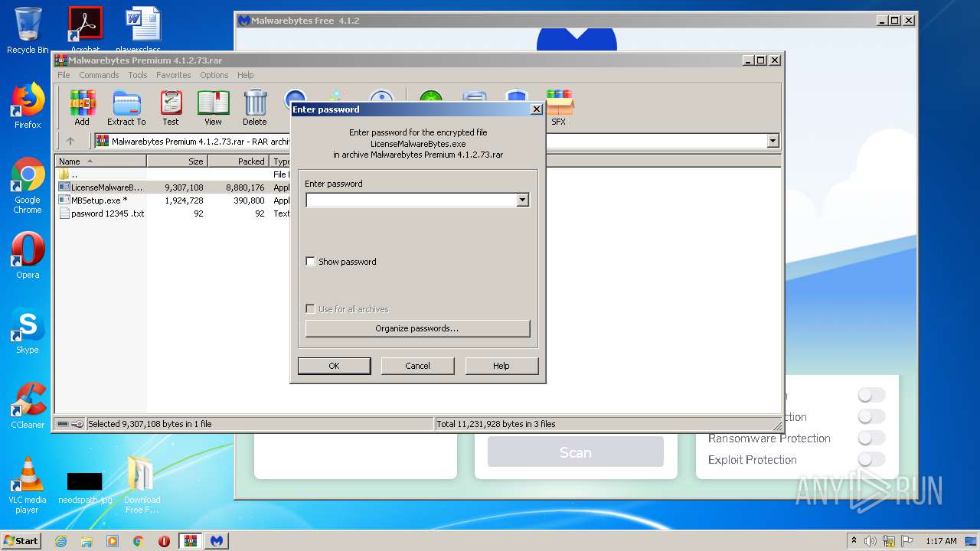Click OK in Enter password dialog
The width and height of the screenshot is (980, 551).
pyautogui.click(x=334, y=366)
